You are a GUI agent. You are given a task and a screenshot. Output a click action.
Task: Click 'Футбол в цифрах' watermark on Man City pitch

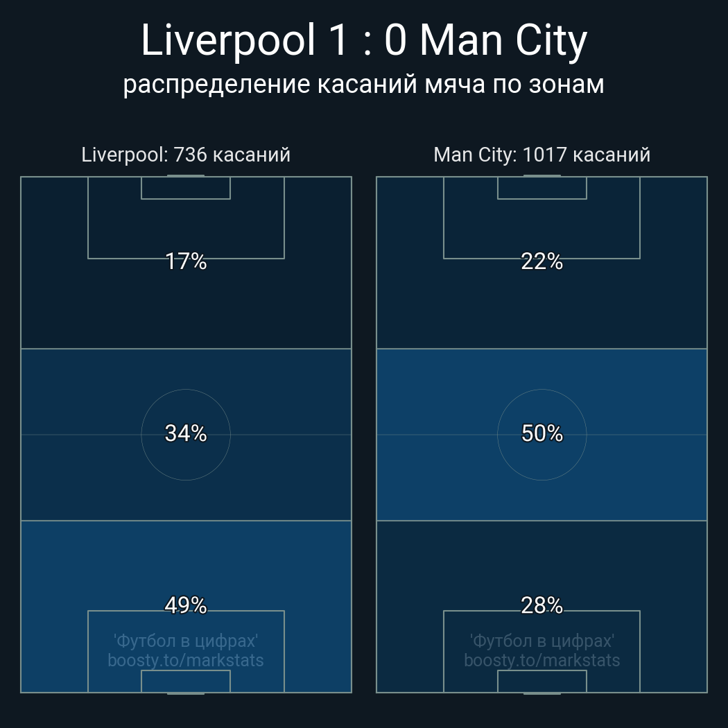(x=542, y=641)
